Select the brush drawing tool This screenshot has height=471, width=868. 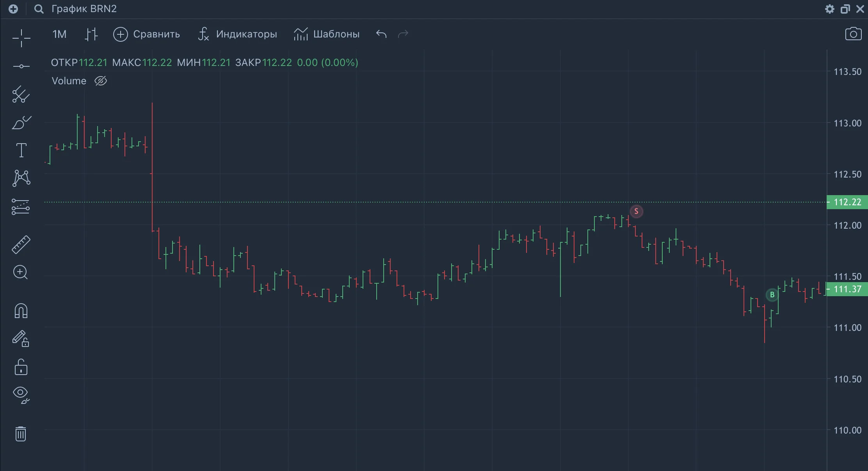pyautogui.click(x=21, y=123)
